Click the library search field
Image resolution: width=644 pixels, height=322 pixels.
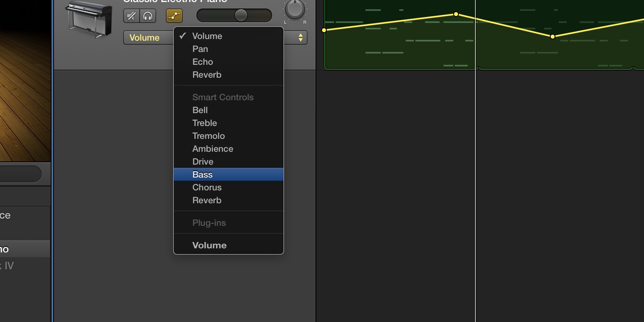[x=20, y=174]
